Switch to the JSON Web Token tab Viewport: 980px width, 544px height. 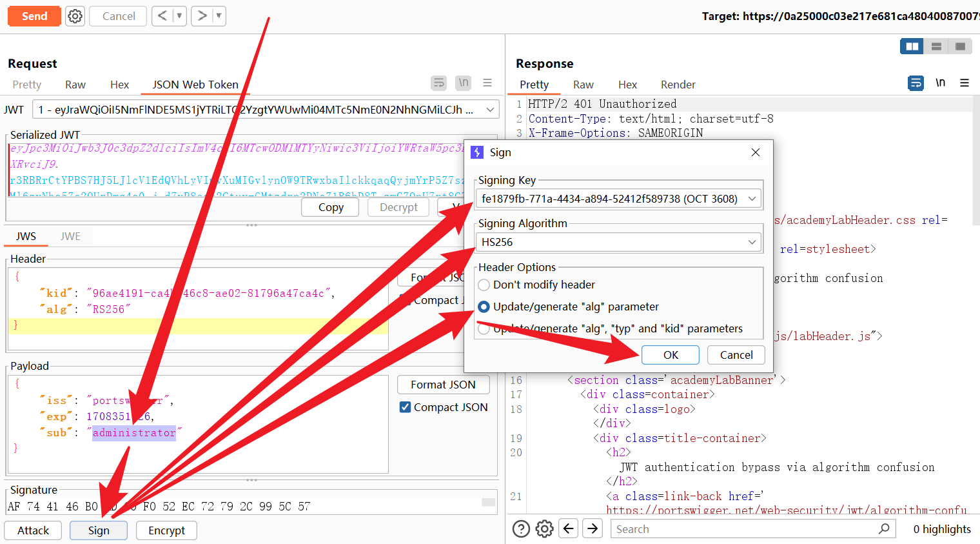point(195,85)
